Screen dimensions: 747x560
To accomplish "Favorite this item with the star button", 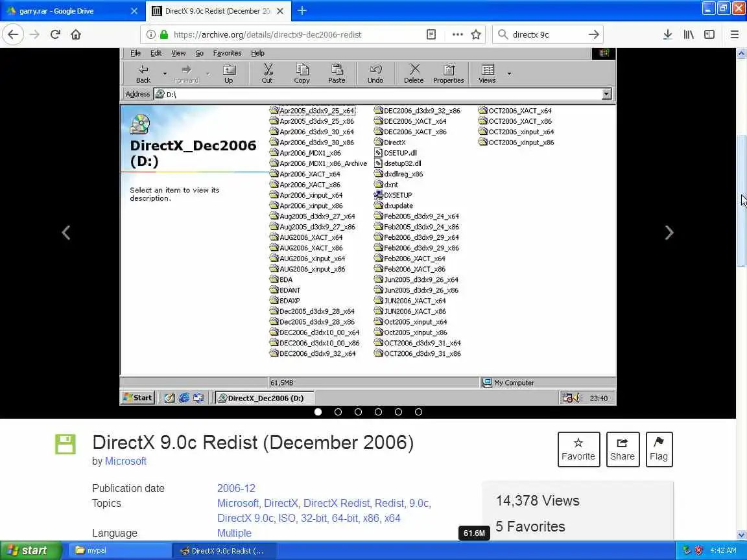I will point(578,449).
